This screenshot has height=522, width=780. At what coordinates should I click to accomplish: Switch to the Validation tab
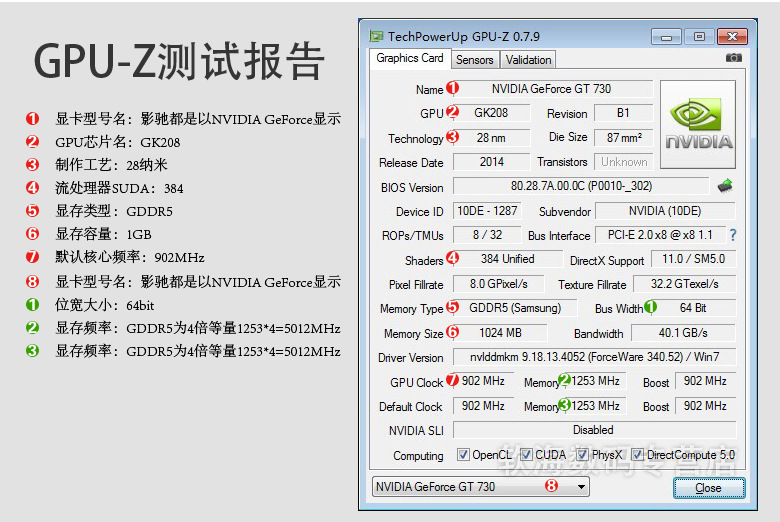[528, 60]
